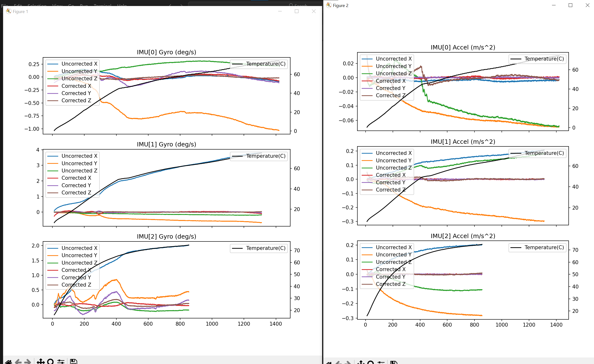Minimize the Figure 2 window
The width and height of the screenshot is (594, 364).
pyautogui.click(x=554, y=5)
